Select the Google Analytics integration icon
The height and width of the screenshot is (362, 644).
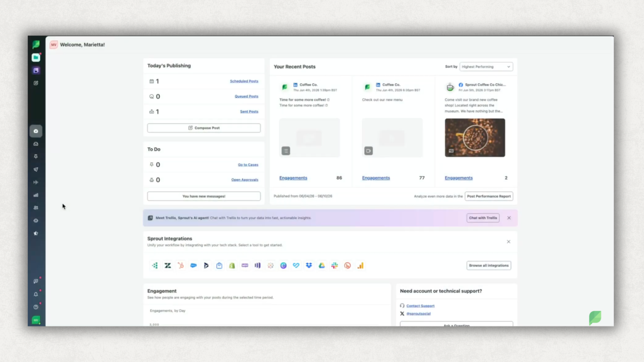pyautogui.click(x=360, y=265)
